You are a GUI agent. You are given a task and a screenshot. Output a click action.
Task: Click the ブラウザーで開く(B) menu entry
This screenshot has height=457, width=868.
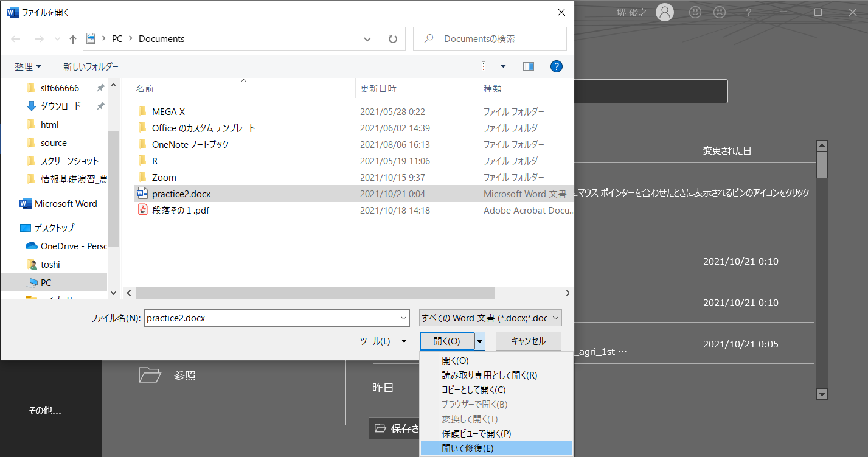(474, 405)
